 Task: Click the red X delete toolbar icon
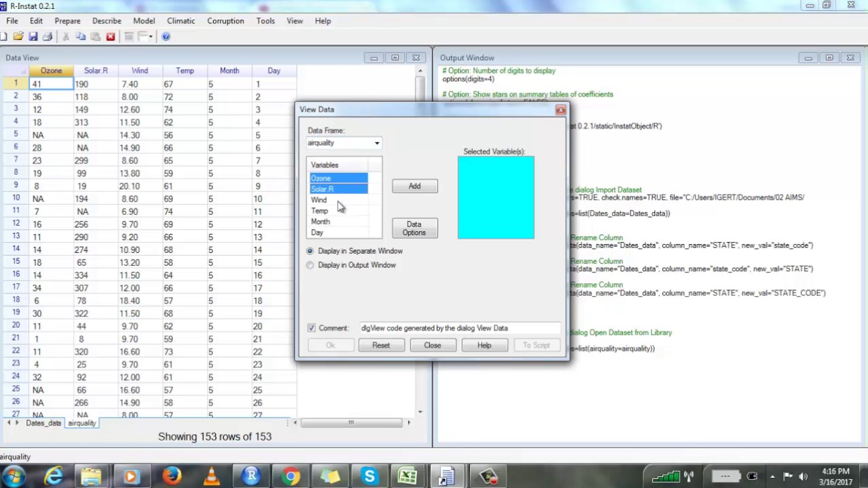pos(111,37)
